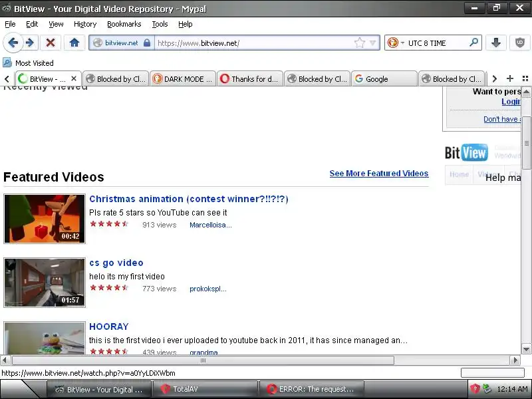Viewport: 532px width, 399px height.
Task: Click 773 views text
Action: click(x=160, y=289)
